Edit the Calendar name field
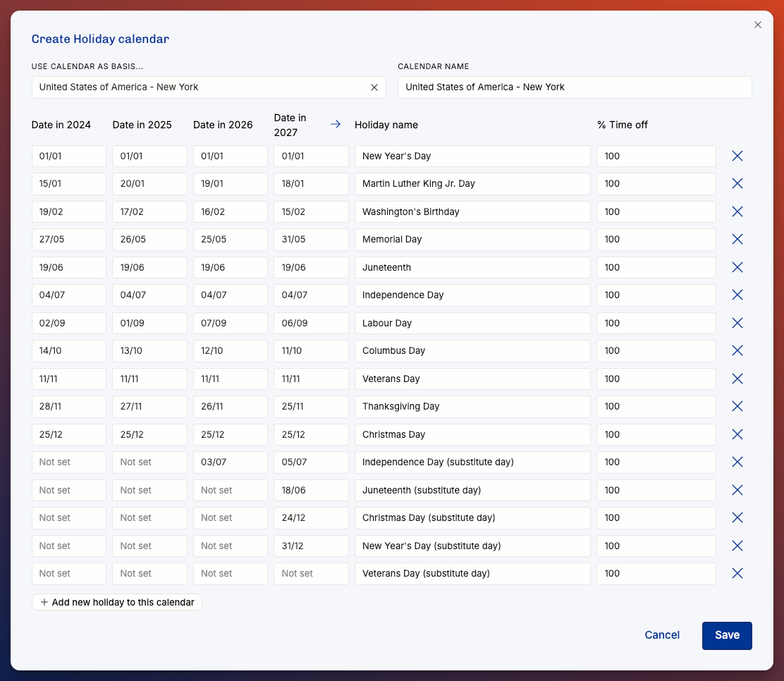 (x=575, y=87)
